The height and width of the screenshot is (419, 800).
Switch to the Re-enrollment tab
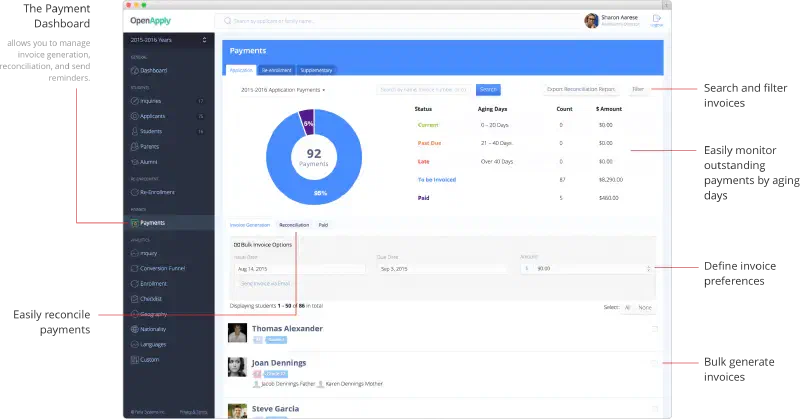point(276,70)
